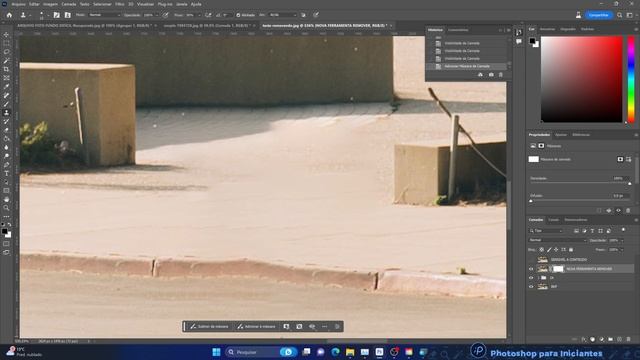
Task: Open layer blend mode Normal dropdown
Action: 558,240
